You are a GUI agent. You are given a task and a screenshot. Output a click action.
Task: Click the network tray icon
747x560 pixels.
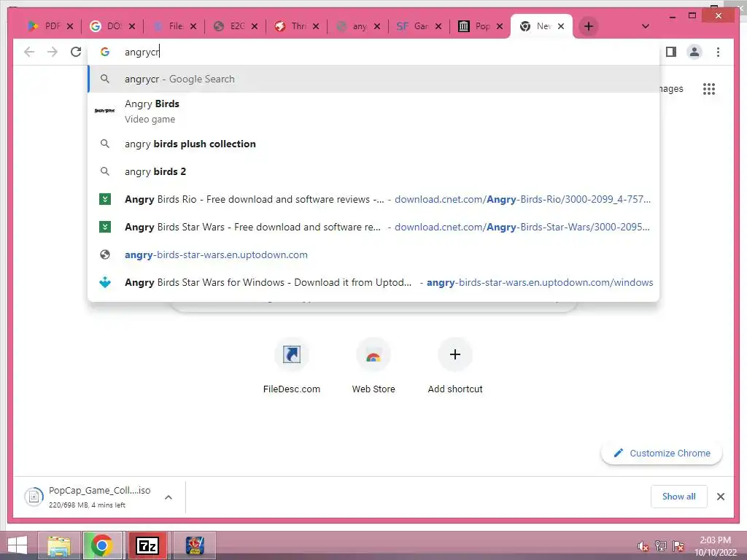(x=661, y=546)
